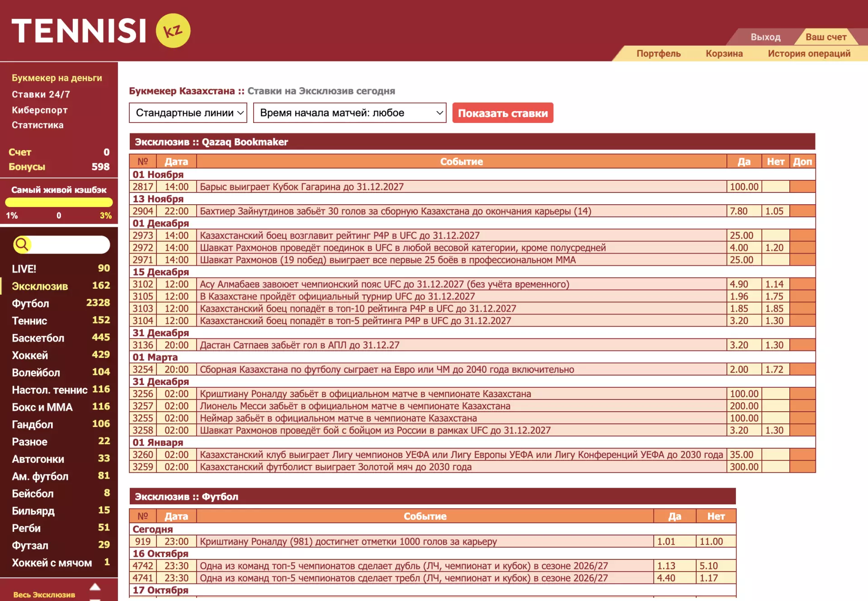Click Нет odds 1.20 for event 2972
Image resolution: width=868 pixels, height=601 pixels.
[775, 248]
